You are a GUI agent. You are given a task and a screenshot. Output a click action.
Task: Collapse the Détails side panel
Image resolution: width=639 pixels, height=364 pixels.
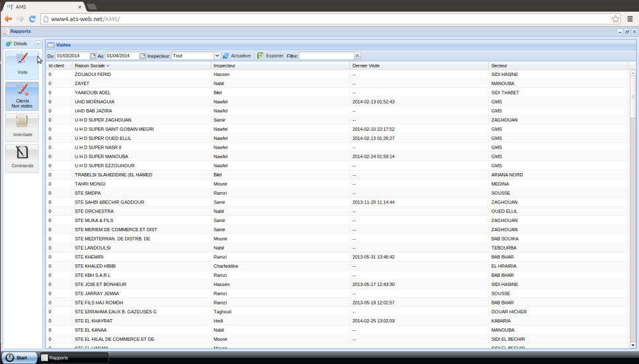pos(38,44)
